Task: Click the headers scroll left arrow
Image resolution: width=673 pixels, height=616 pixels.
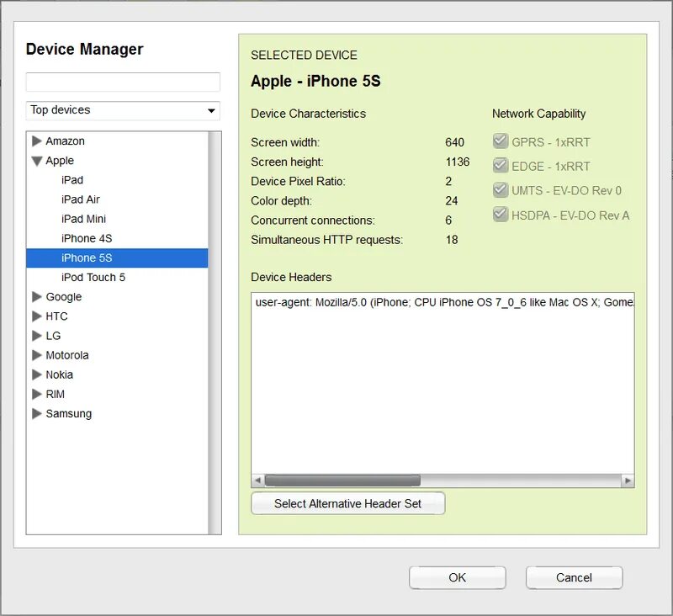Action: tap(257, 481)
